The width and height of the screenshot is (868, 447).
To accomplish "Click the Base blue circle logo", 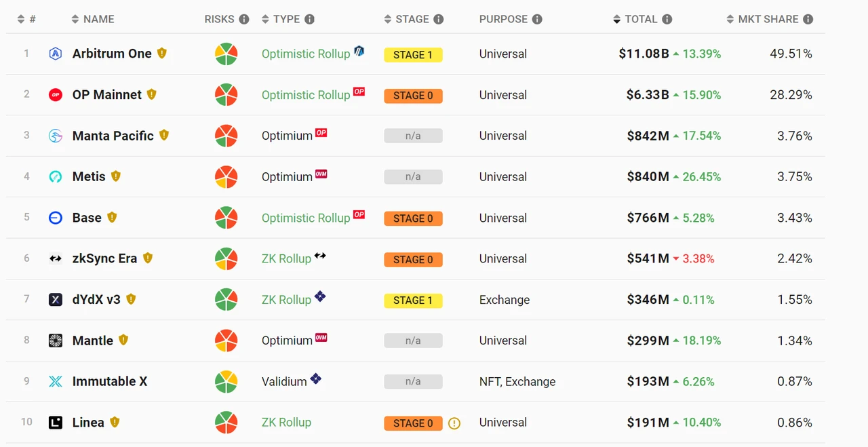I will click(56, 218).
